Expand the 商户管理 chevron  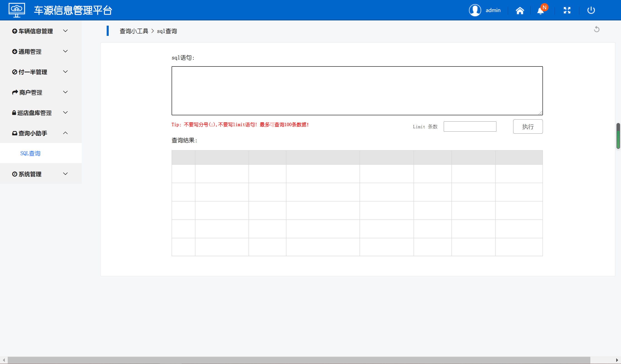point(65,92)
